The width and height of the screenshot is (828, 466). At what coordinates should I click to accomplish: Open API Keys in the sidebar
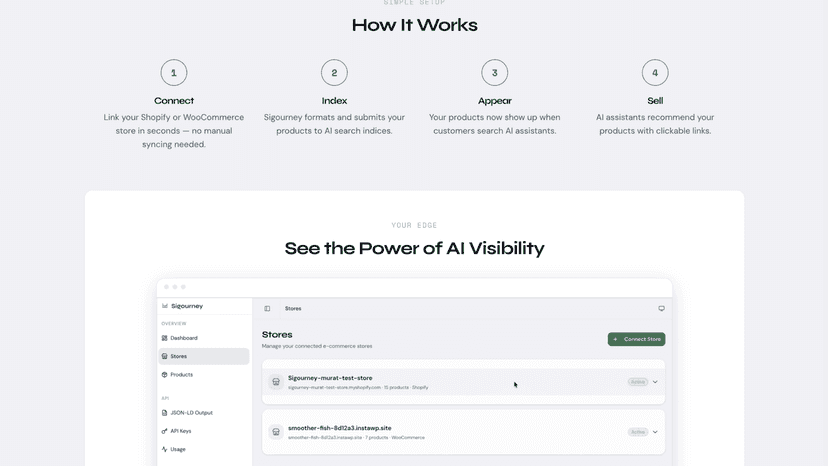click(204, 431)
